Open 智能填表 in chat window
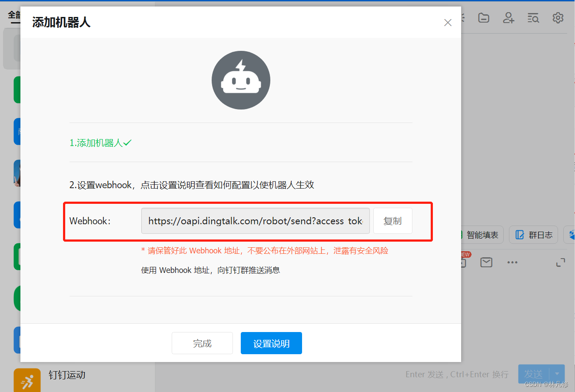Viewport: 575px width, 392px height. tap(482, 235)
